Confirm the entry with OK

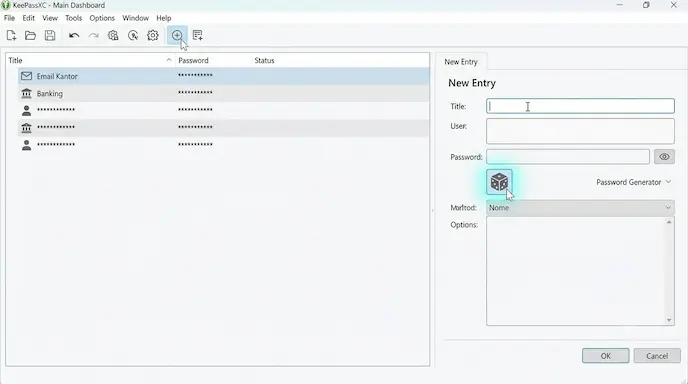pos(606,355)
